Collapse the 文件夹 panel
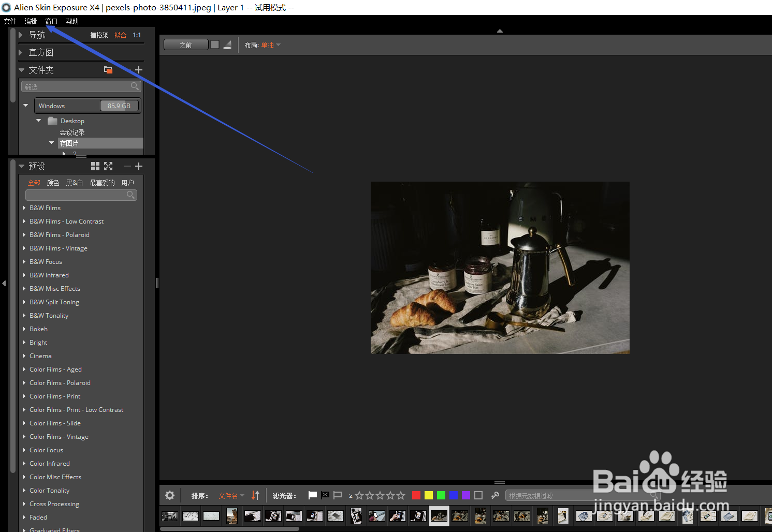This screenshot has width=772, height=532. click(21, 70)
